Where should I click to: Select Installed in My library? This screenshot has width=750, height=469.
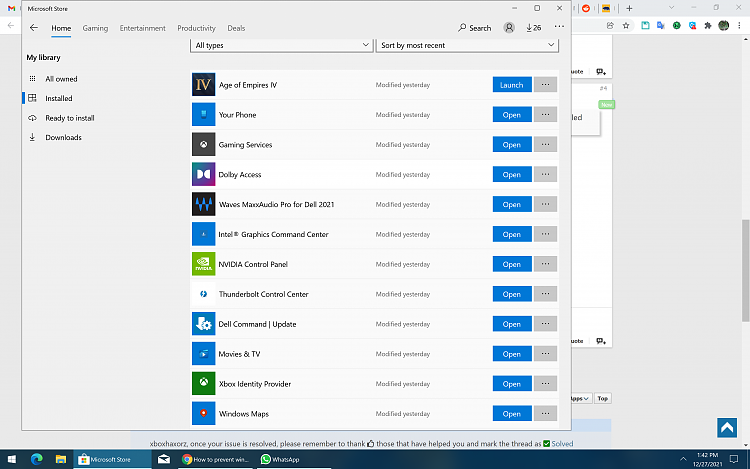coord(59,98)
